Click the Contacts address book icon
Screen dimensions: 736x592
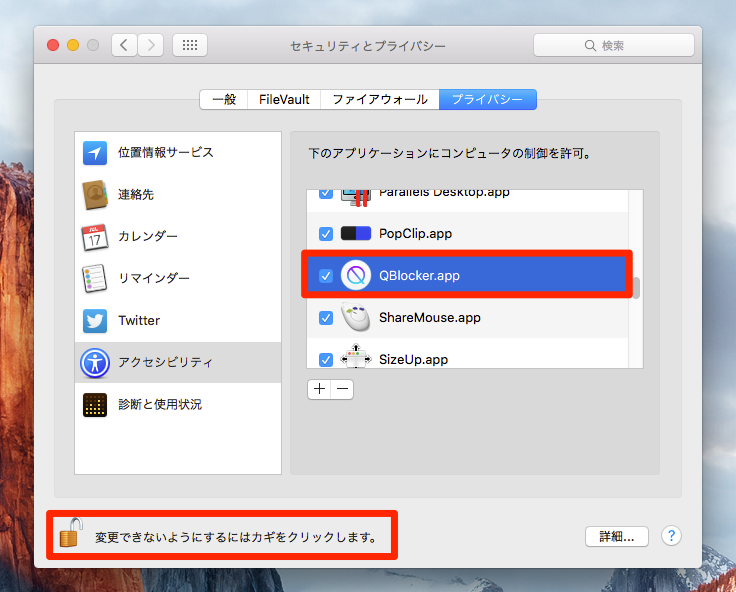95,194
